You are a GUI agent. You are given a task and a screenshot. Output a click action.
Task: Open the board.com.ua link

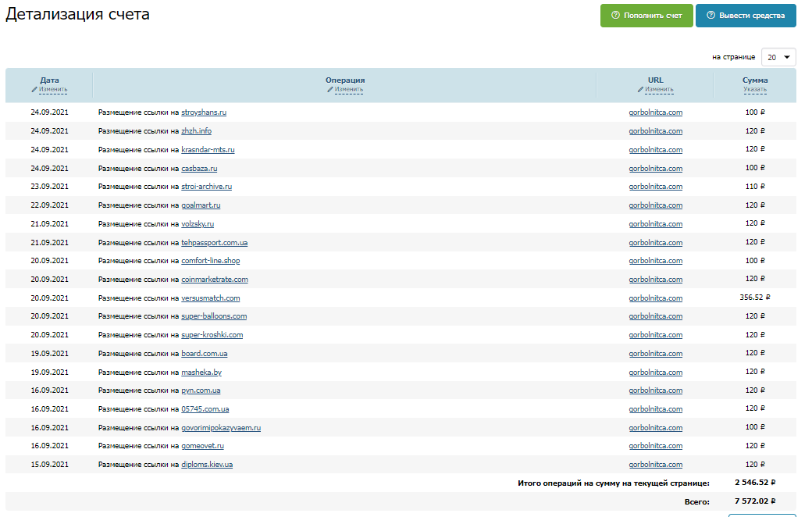click(x=204, y=353)
